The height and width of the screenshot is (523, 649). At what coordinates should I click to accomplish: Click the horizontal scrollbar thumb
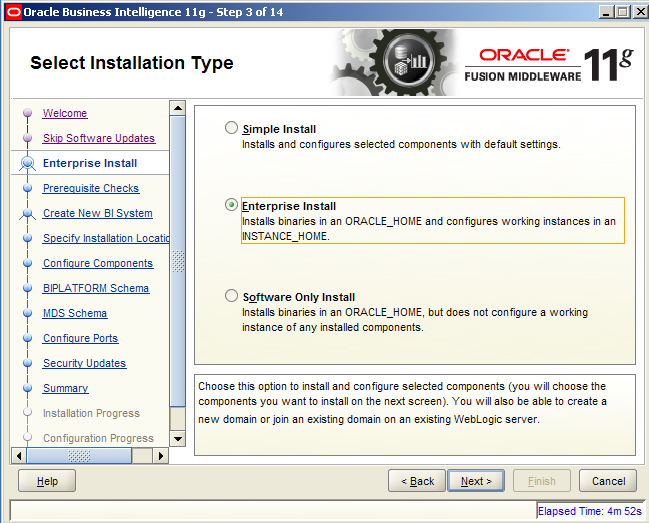tap(79, 456)
